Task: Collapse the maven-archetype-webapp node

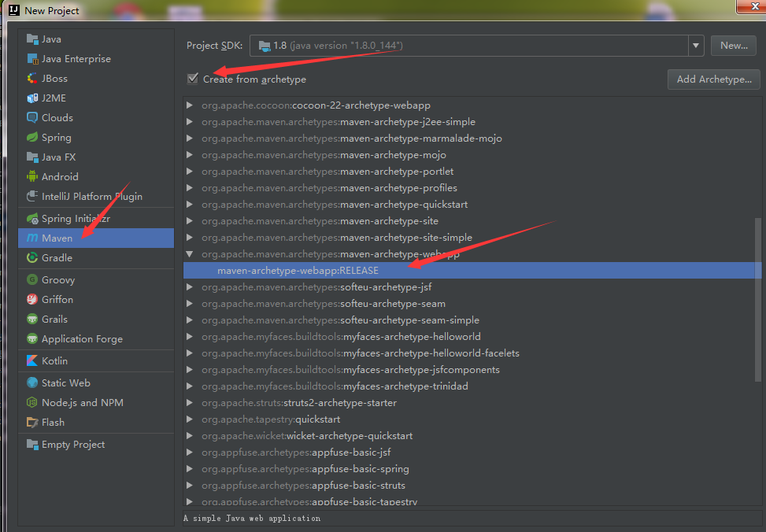Action: point(190,254)
